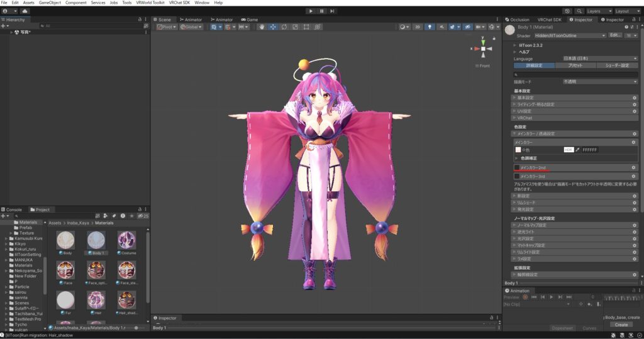
Task: Select the Hand view tool
Action: tap(262, 27)
